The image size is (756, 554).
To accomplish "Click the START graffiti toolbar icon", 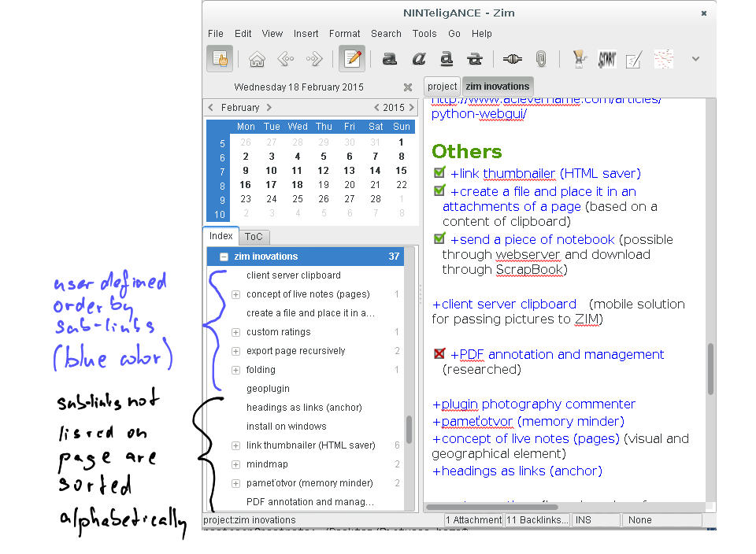I will 607,59.
